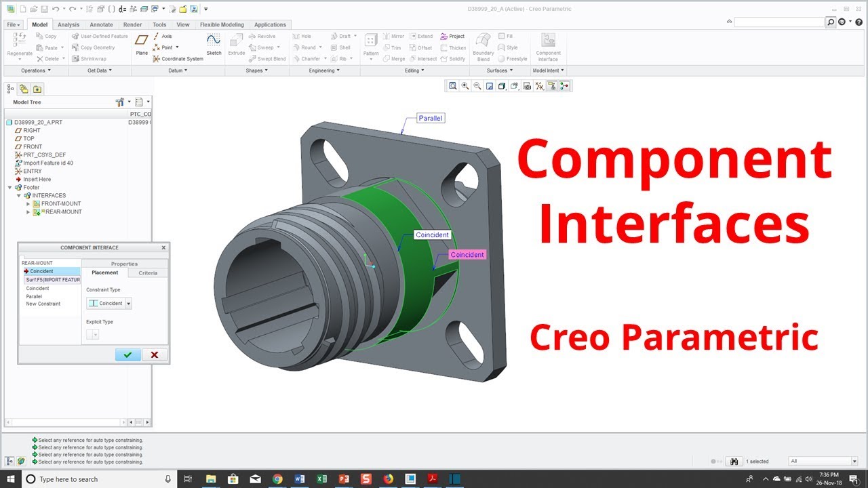Click the Solidify tool

452,59
